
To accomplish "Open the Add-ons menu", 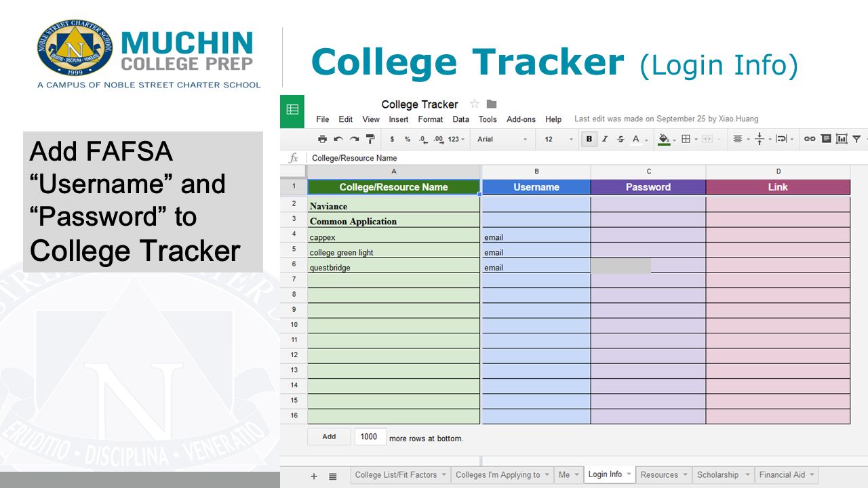I will point(521,119).
